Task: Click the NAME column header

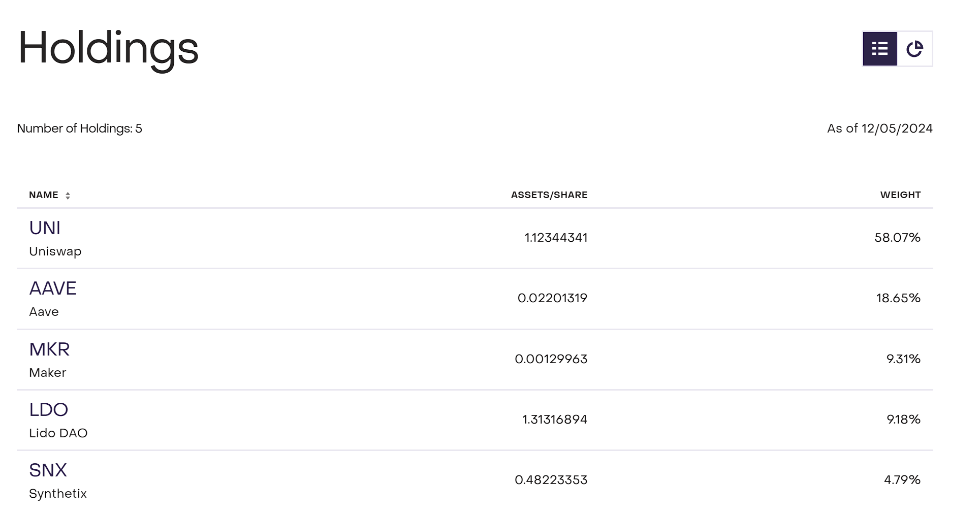Action: point(44,195)
